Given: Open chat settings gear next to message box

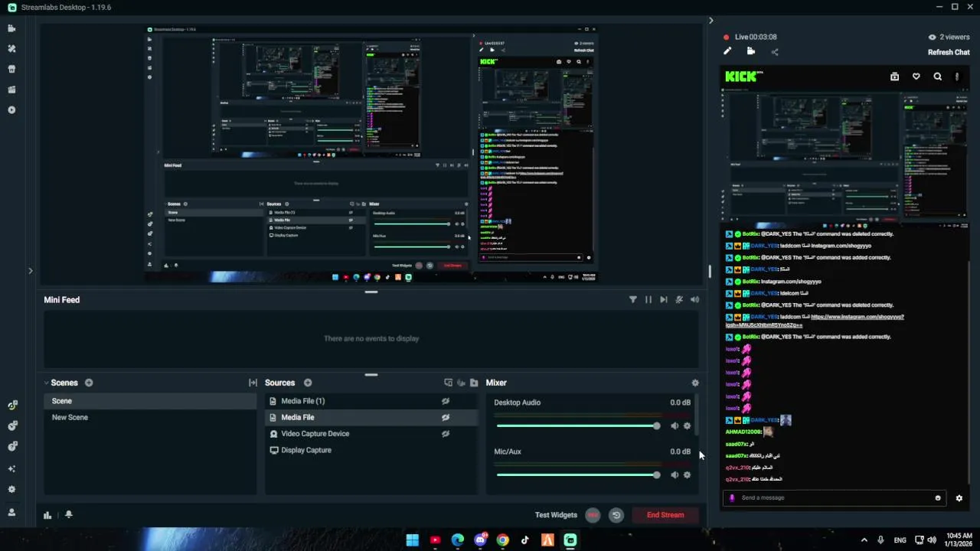Looking at the screenshot, I should pos(959,498).
